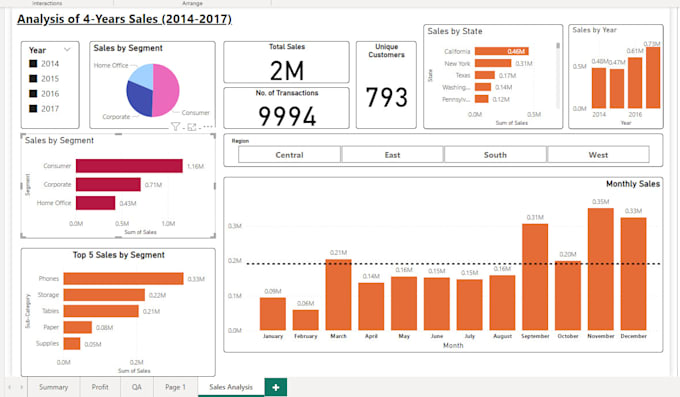This screenshot has height=397, width=680.
Task: Filter by the South region button
Action: [495, 154]
